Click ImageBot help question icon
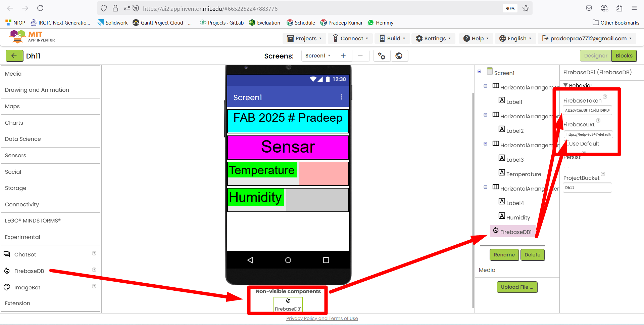The width and height of the screenshot is (644, 325). click(94, 286)
